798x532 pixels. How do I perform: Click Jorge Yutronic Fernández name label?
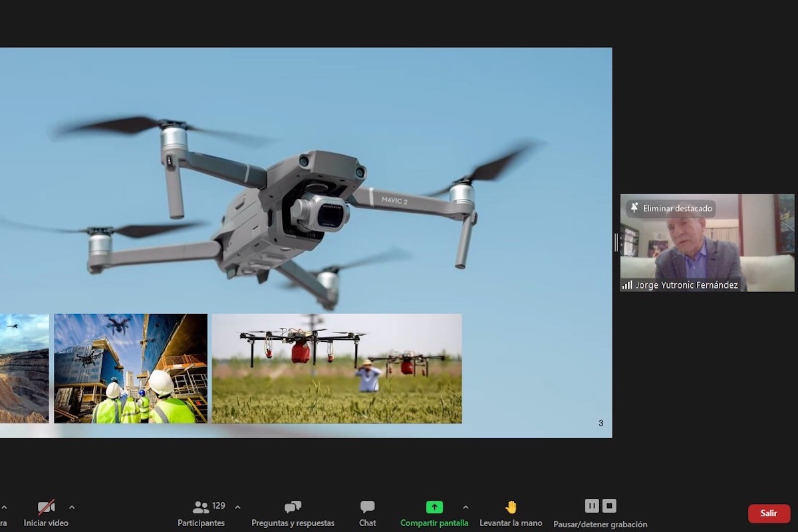(x=686, y=285)
